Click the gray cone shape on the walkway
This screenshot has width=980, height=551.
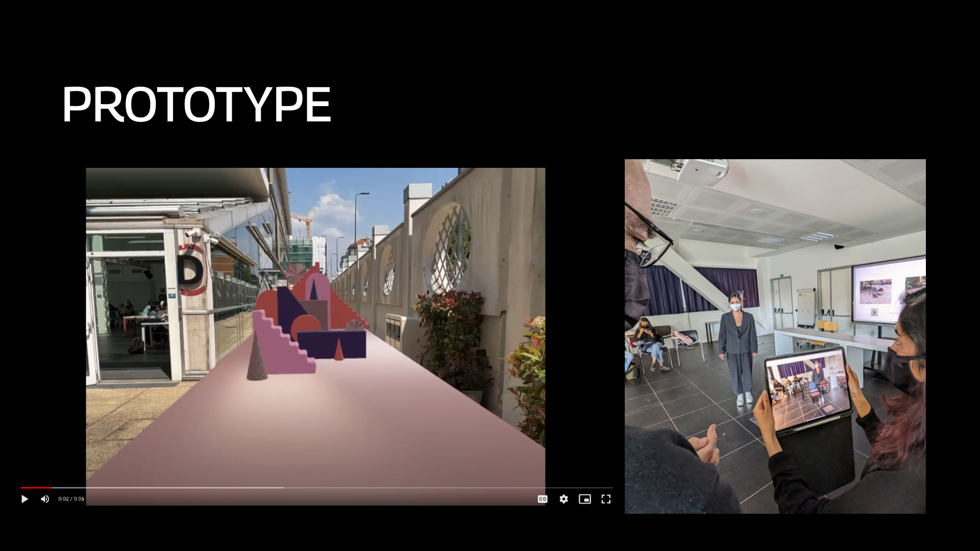[x=257, y=362]
